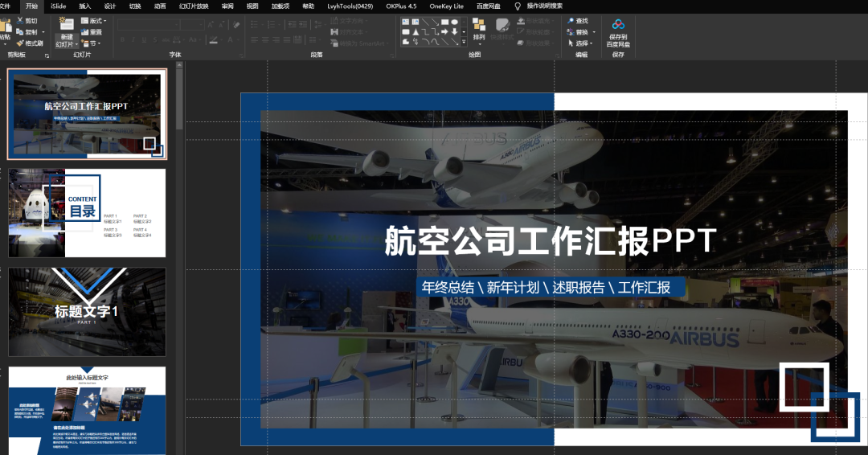Open the clipboard group dialog launcher
This screenshot has width=868, height=455.
[47, 55]
